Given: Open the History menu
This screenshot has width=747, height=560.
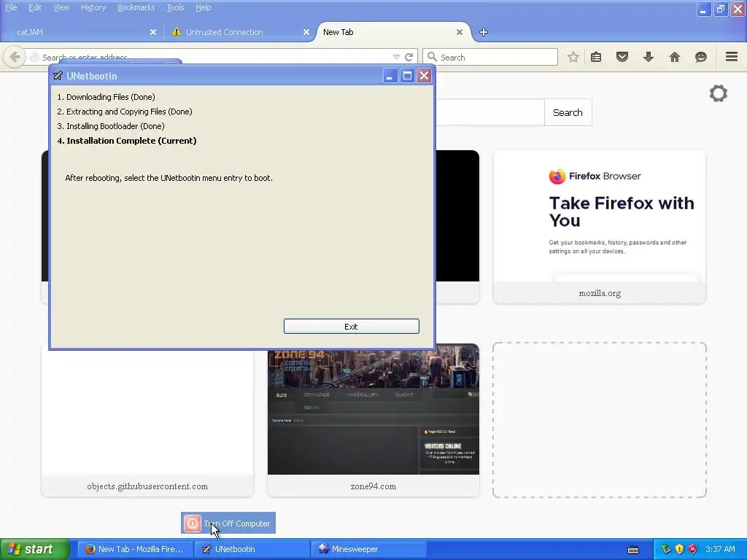Looking at the screenshot, I should point(93,7).
